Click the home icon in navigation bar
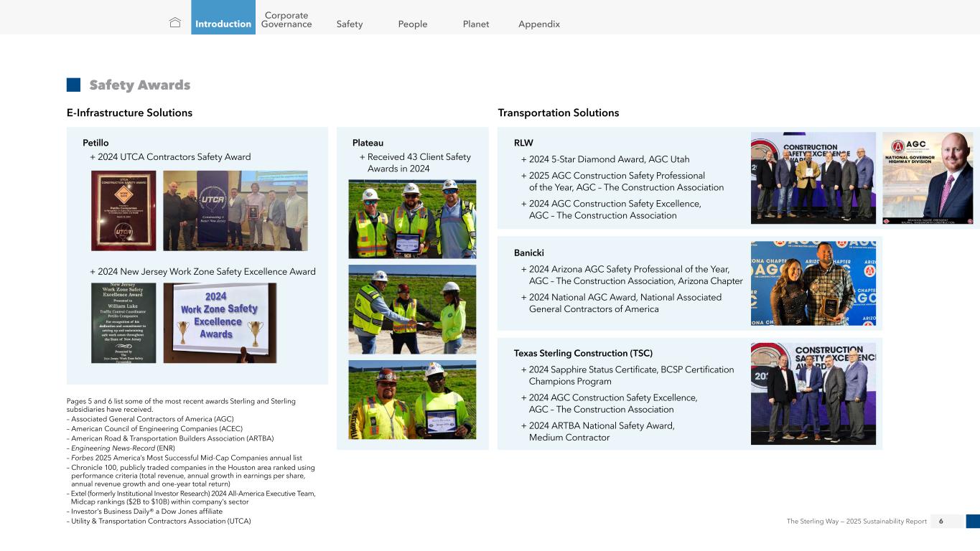 (175, 23)
